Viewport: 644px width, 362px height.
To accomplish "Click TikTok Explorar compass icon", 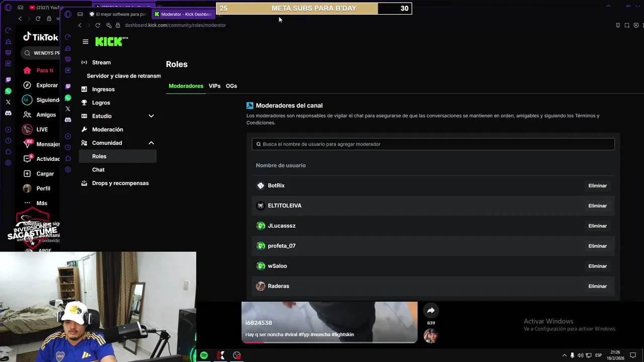I will click(27, 85).
